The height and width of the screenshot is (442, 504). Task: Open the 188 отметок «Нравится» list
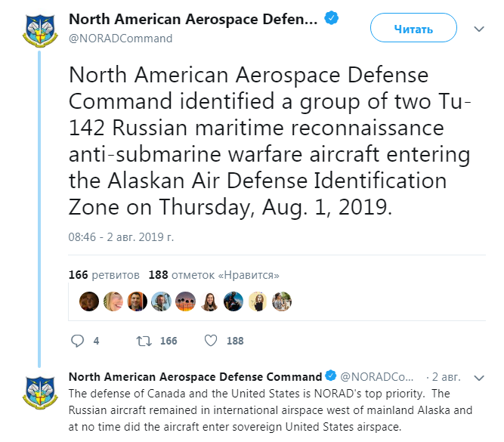click(x=214, y=275)
